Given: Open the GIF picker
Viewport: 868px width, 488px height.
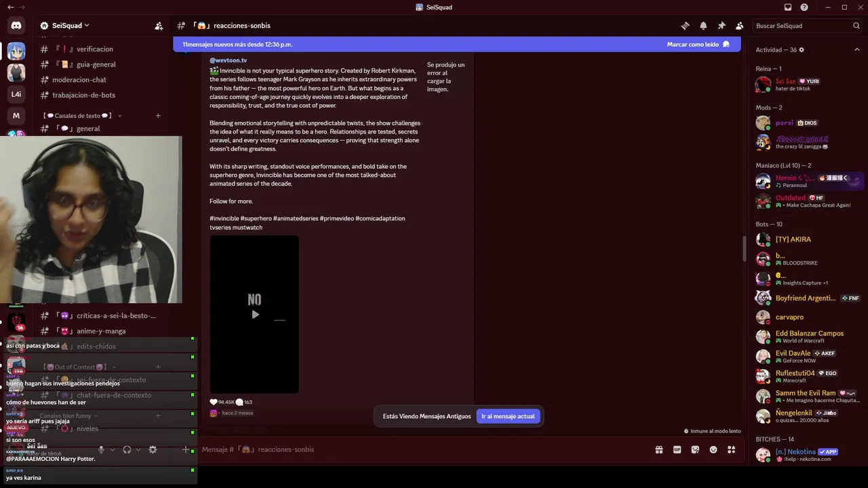Looking at the screenshot, I should click(x=677, y=449).
